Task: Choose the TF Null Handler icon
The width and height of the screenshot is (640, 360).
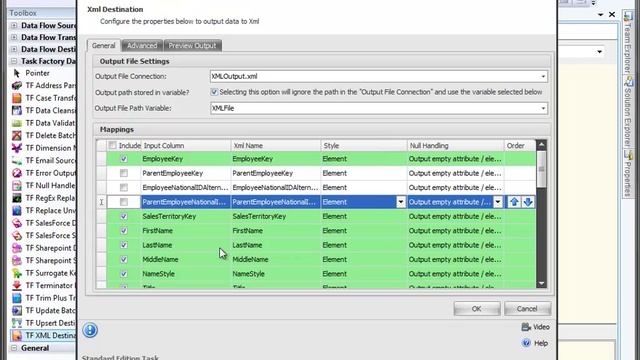Action: pos(17,185)
